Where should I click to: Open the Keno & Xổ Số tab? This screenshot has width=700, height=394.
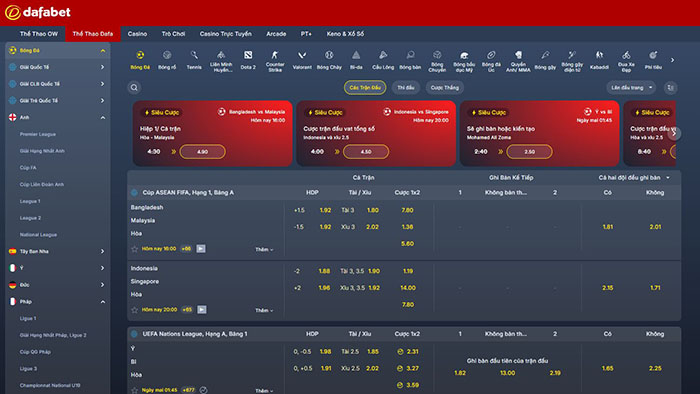click(345, 34)
